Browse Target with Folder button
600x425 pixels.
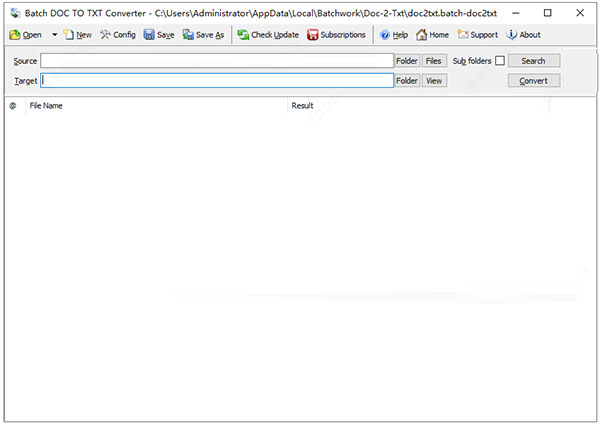407,81
